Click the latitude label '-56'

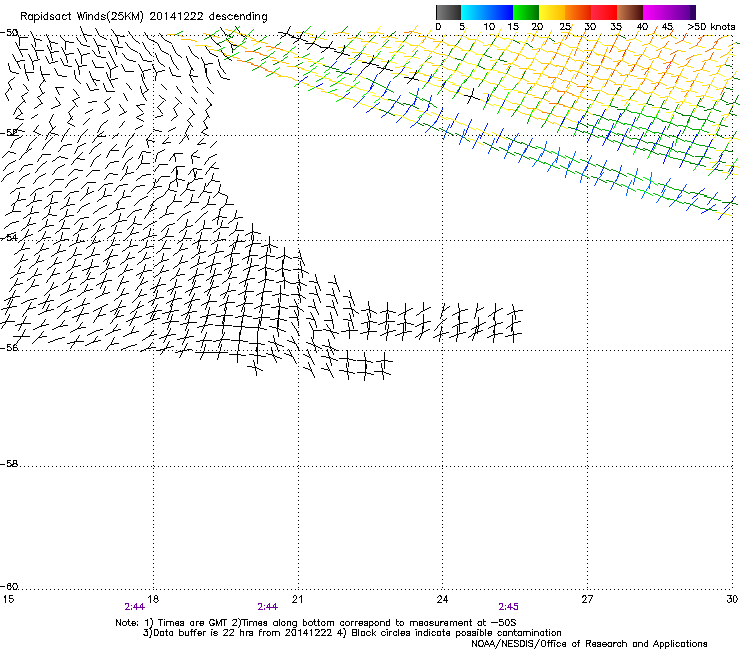point(9,348)
